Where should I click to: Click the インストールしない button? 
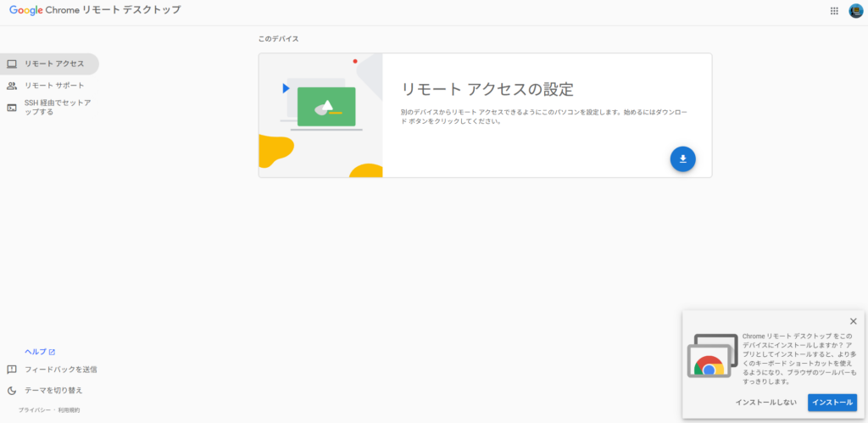tap(766, 403)
